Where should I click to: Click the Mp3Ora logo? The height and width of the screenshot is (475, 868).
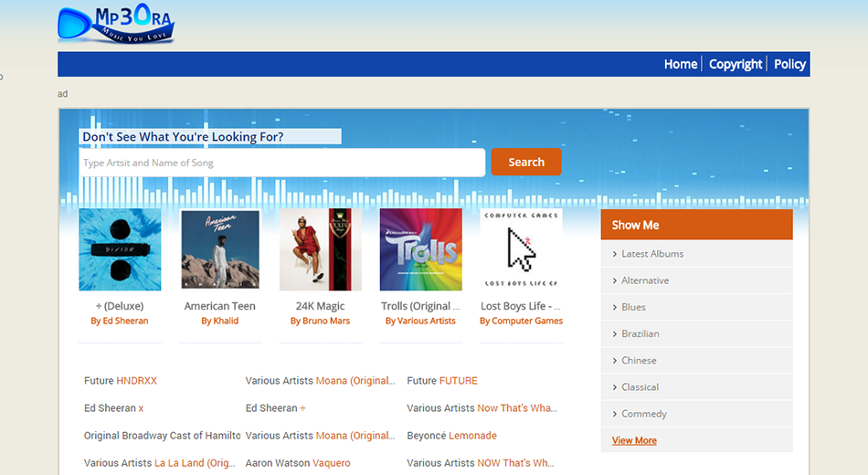[x=116, y=24]
